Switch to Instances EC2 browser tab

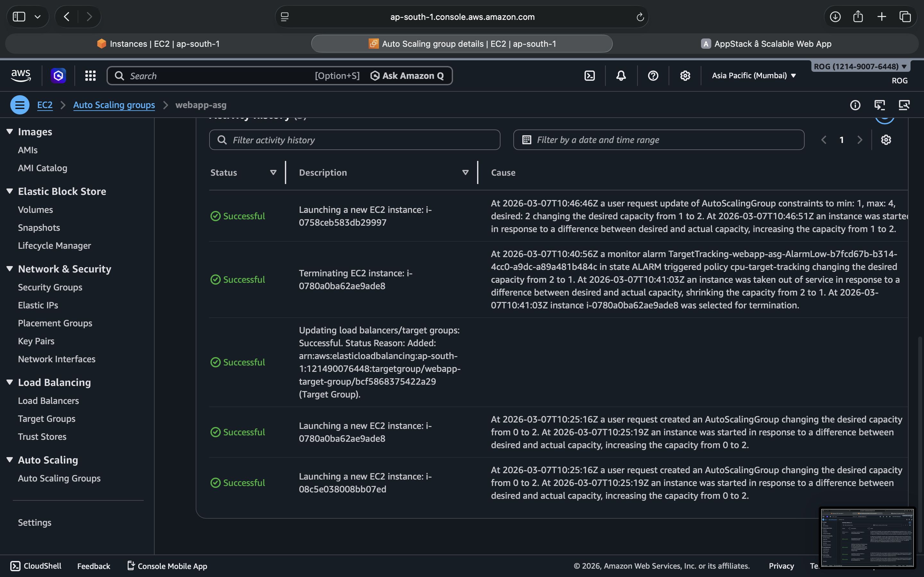click(x=158, y=44)
